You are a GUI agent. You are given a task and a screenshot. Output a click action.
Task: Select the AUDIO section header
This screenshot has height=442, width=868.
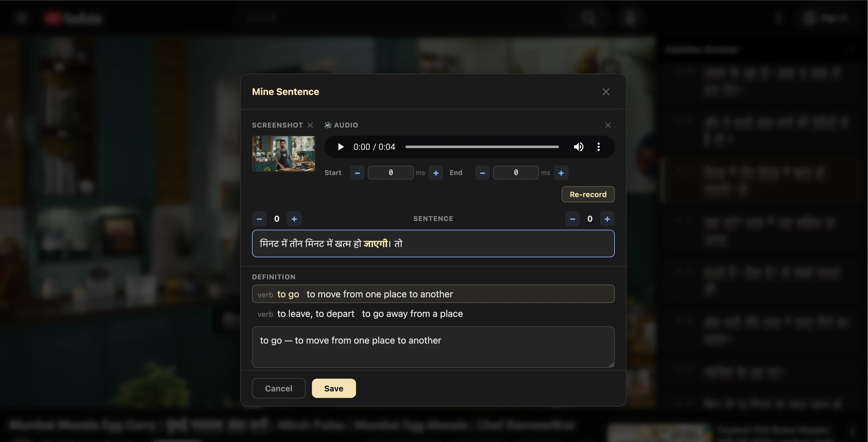point(346,125)
